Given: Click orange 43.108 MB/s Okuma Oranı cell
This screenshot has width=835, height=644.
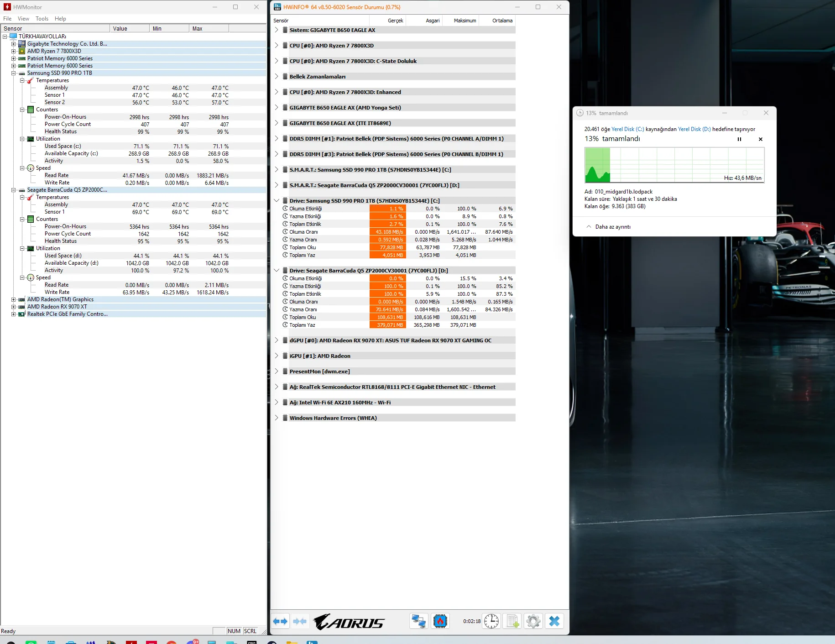Looking at the screenshot, I should (388, 232).
